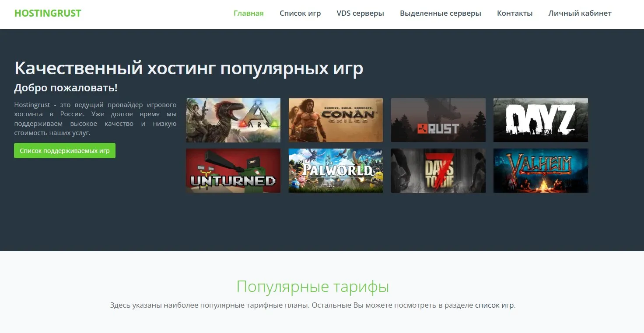Open the Контакты page

(x=515, y=13)
